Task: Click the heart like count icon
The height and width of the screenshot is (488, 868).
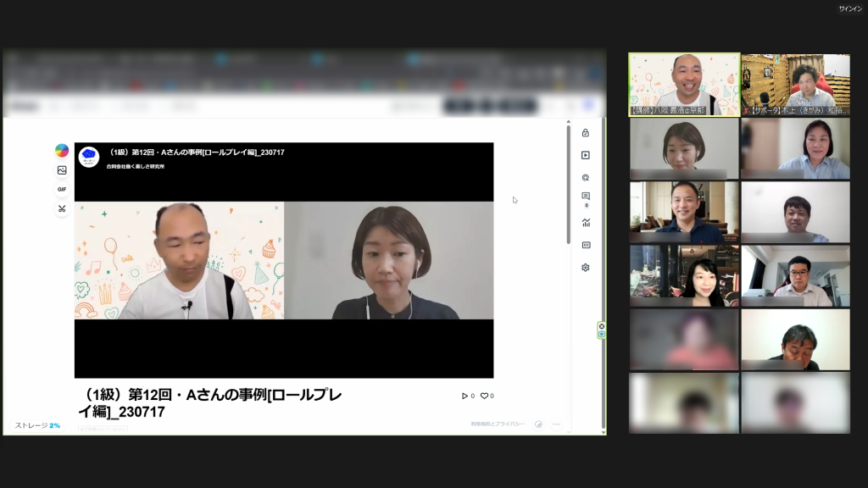Action: tap(487, 396)
